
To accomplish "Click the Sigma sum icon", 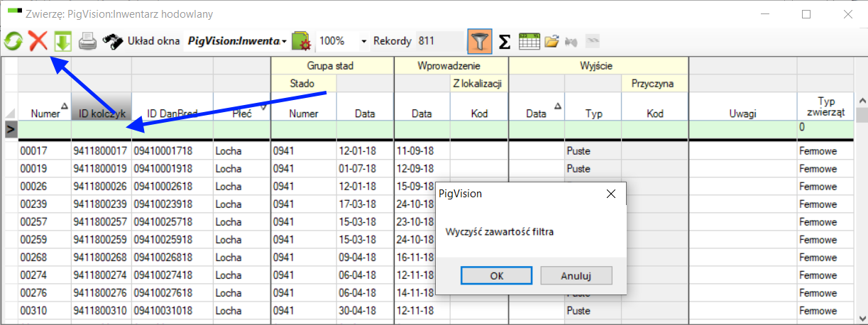I will click(504, 42).
